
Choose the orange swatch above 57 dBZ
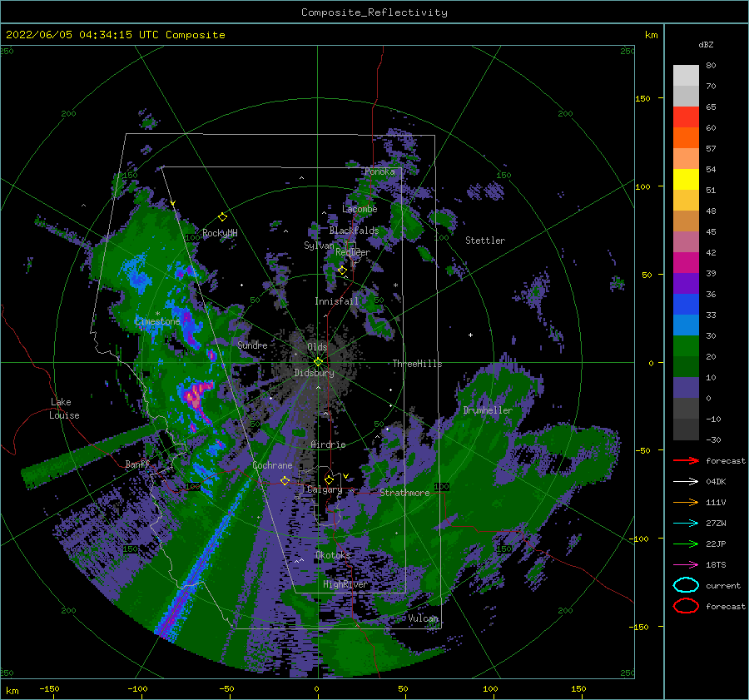tap(686, 137)
